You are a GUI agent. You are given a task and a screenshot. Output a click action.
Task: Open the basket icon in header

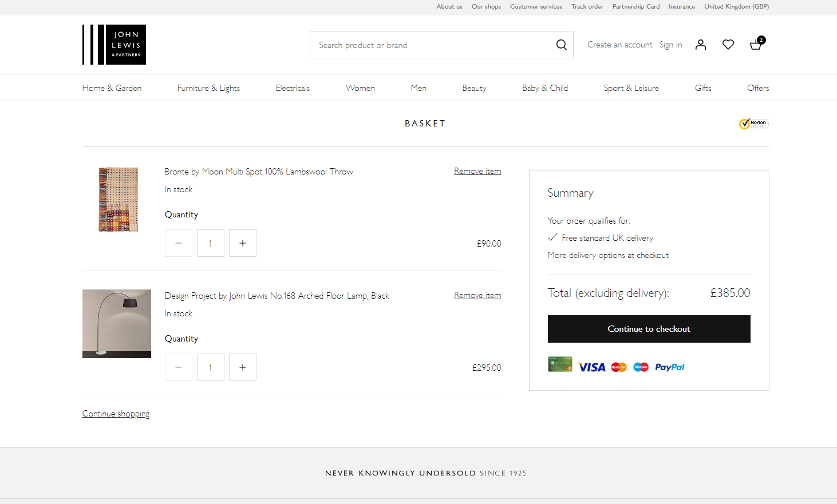757,43
